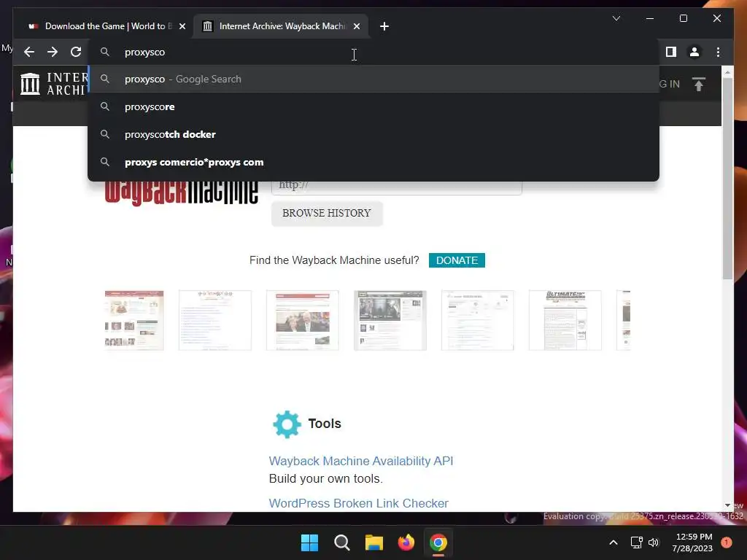Image resolution: width=747 pixels, height=560 pixels.
Task: Open the second archived site thumbnail
Action: coord(215,320)
